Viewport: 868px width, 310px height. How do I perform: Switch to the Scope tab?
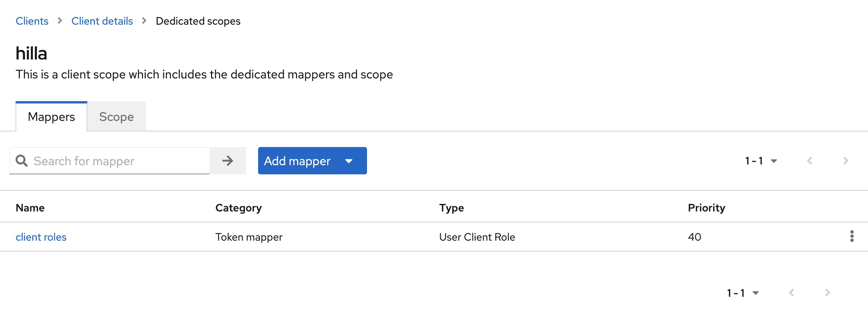[117, 117]
